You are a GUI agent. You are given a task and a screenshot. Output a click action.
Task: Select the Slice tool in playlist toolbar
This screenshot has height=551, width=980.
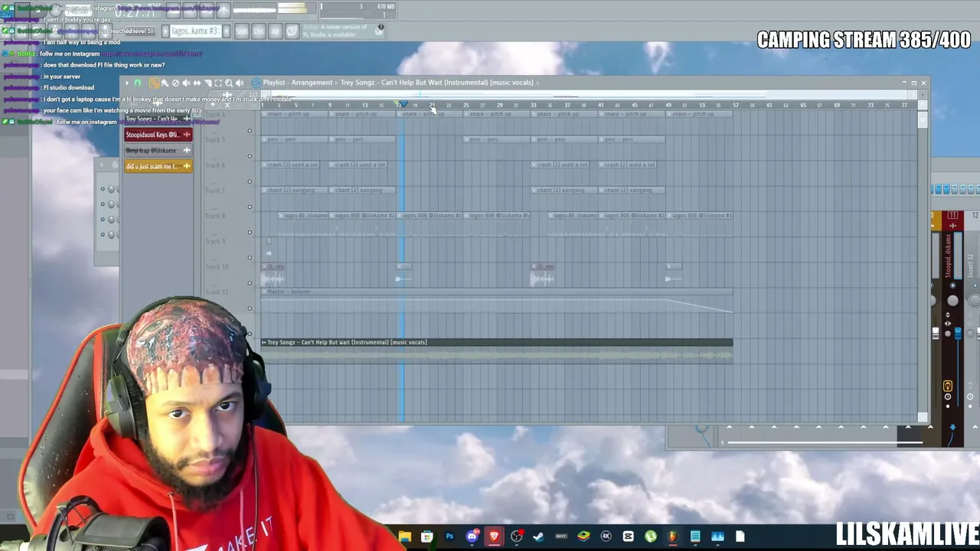(207, 83)
